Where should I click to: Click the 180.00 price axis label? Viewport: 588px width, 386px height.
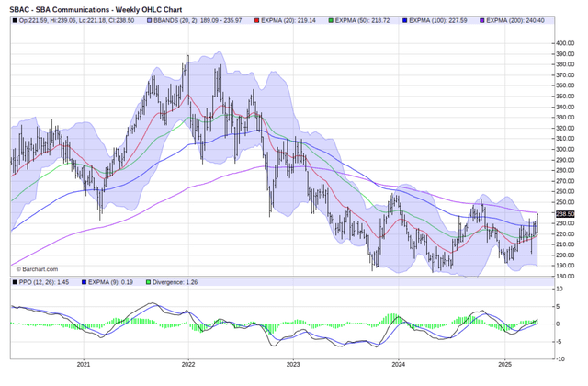[x=565, y=276]
